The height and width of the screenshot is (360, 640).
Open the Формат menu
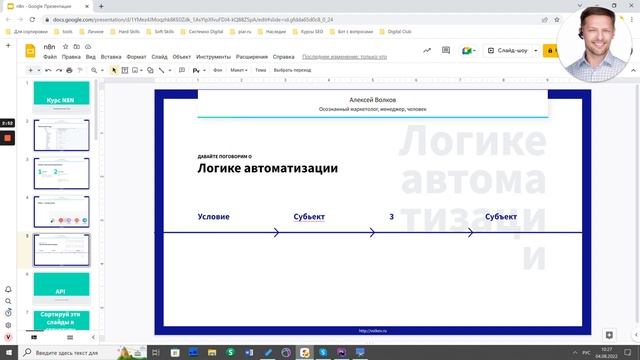coord(136,57)
